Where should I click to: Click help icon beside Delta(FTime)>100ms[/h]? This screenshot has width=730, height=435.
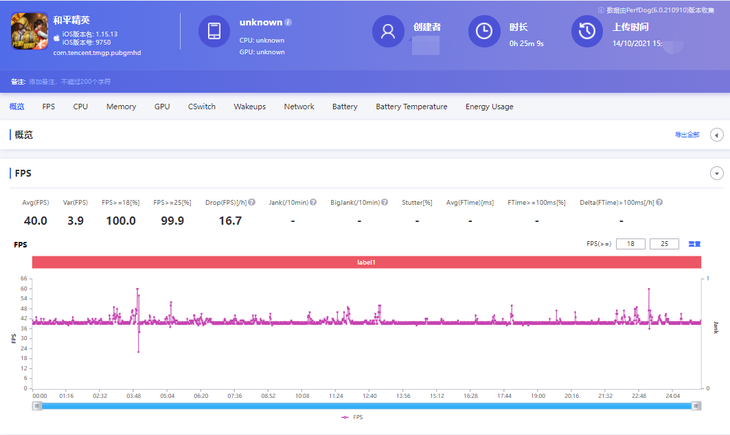[x=659, y=202]
